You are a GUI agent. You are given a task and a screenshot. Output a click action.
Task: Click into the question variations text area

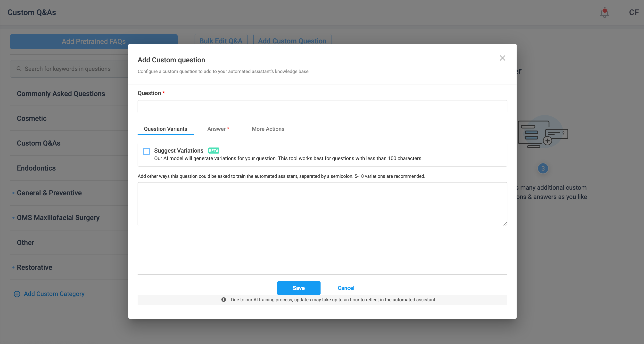point(322,204)
